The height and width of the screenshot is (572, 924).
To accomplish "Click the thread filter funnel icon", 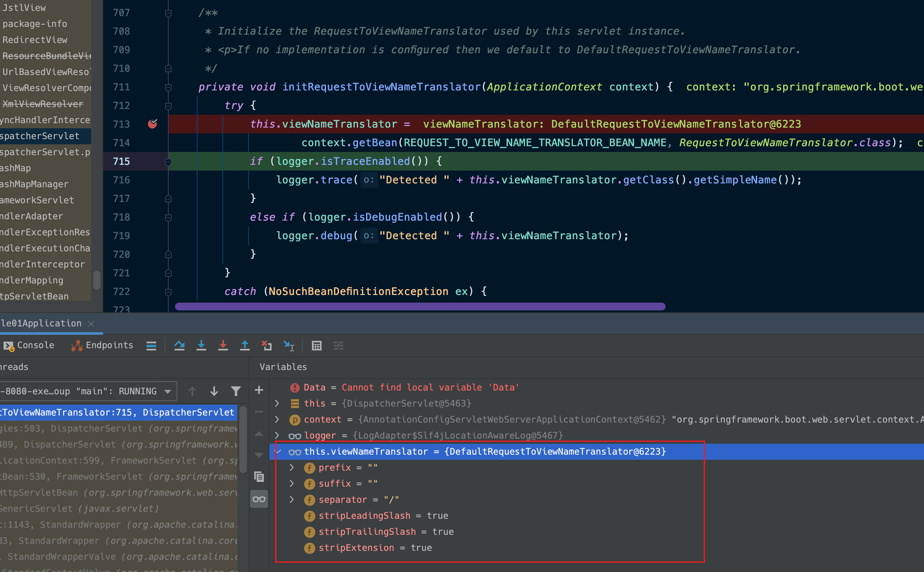I will pos(236,391).
